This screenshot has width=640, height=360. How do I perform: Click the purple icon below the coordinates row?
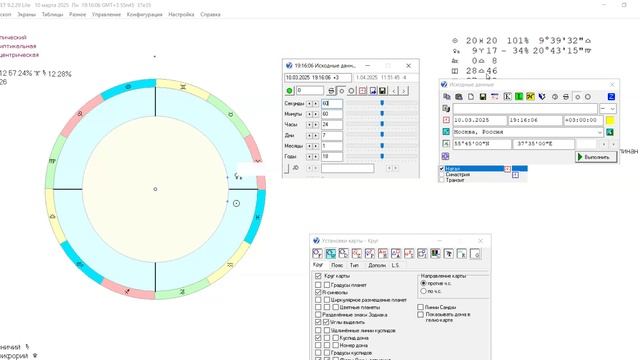tap(445, 156)
